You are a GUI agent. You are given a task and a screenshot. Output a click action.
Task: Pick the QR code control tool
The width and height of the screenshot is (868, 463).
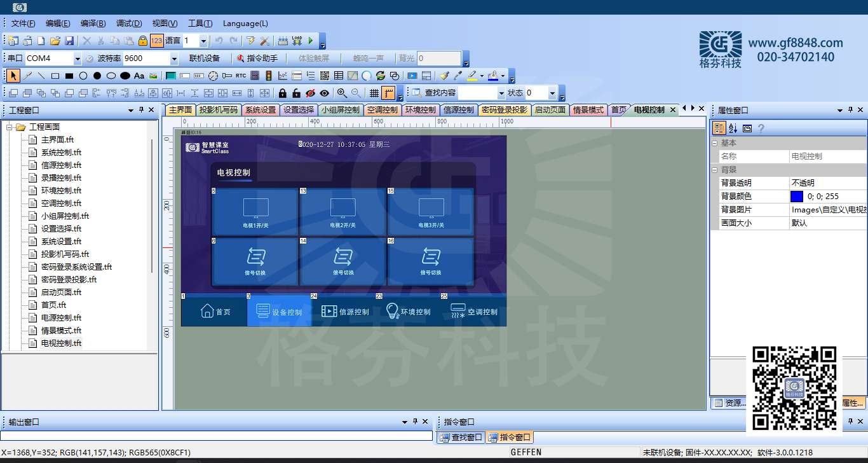(x=325, y=76)
